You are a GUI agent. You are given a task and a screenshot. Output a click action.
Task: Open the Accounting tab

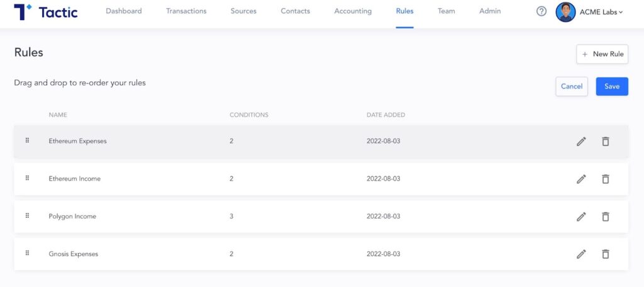(353, 11)
